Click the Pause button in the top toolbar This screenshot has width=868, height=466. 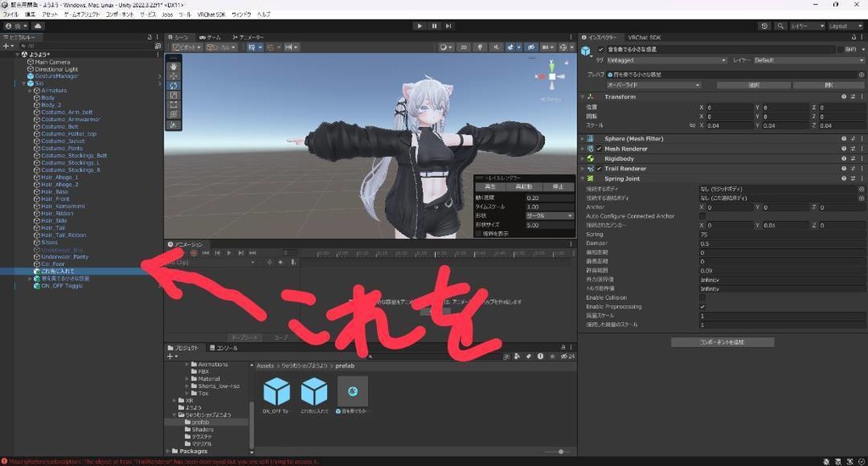pos(434,26)
